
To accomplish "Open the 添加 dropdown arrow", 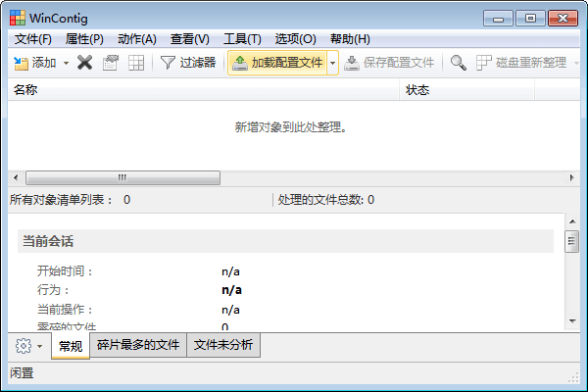I will [x=66, y=63].
